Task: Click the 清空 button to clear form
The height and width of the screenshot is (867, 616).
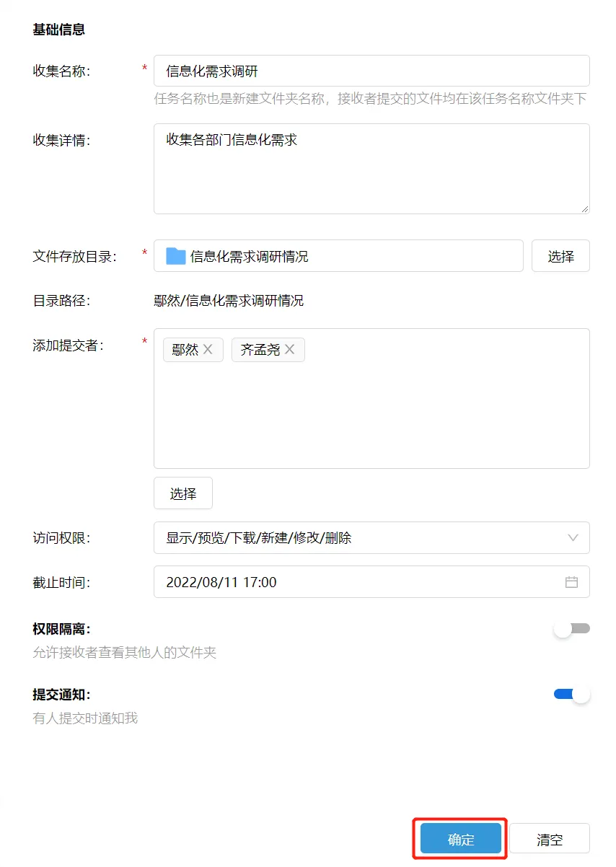Action: pos(550,840)
